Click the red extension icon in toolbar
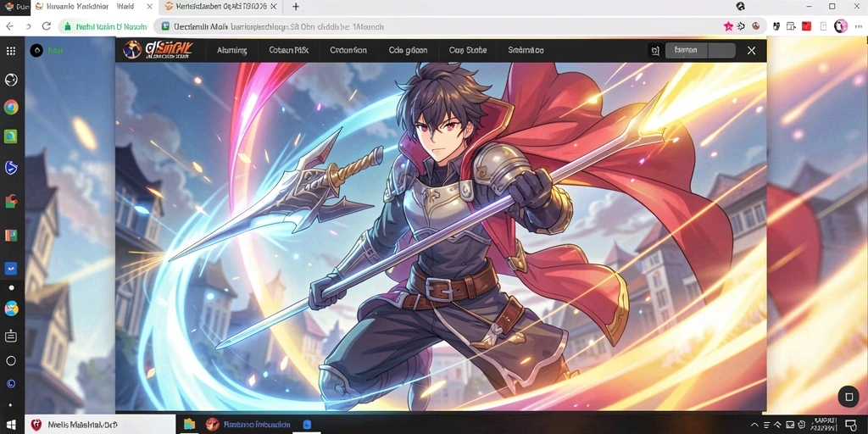This screenshot has width=868, height=434. point(806,26)
